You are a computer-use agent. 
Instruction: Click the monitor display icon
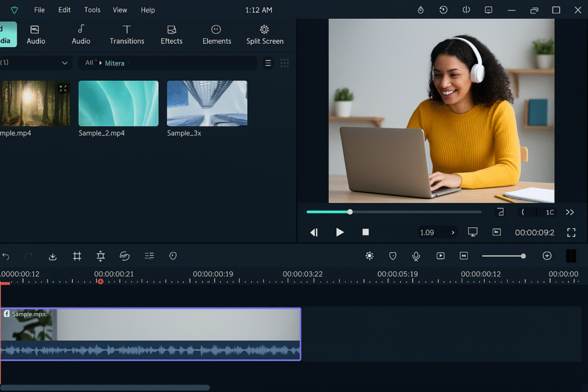[473, 232]
